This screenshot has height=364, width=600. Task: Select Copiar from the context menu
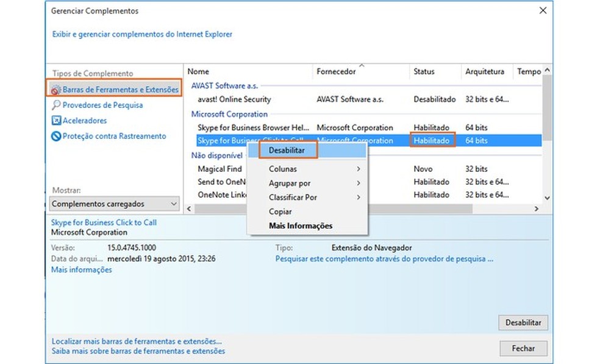point(280,212)
